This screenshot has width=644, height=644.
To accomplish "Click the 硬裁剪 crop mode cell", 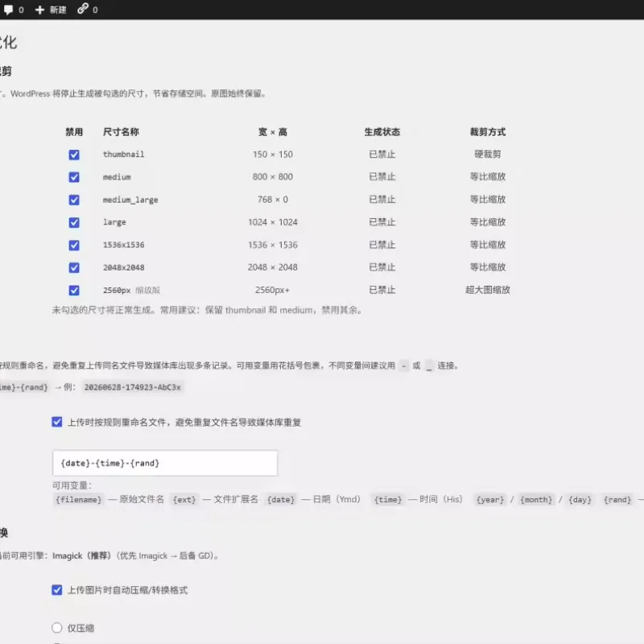I will (488, 154).
